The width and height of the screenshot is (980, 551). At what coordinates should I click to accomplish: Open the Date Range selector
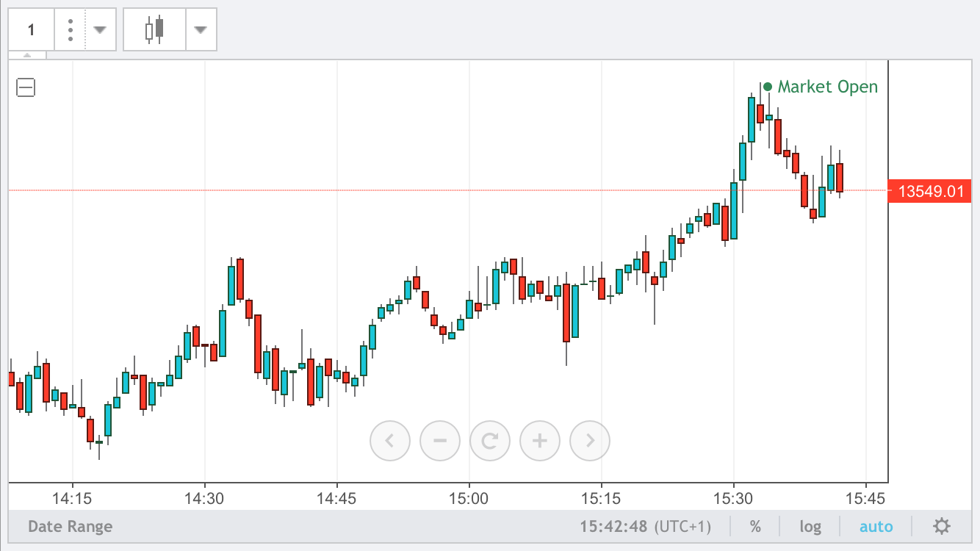pyautogui.click(x=71, y=526)
